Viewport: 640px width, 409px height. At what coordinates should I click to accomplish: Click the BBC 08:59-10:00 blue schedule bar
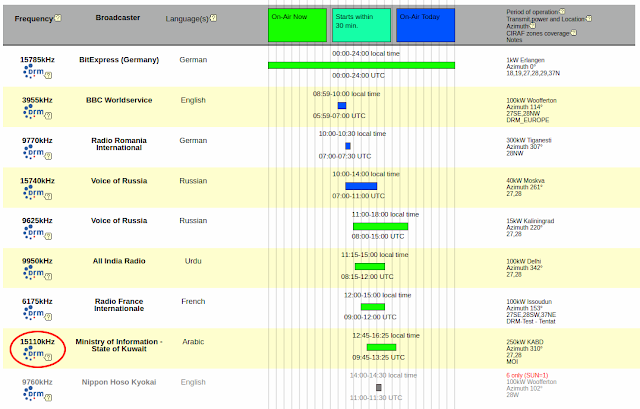[x=342, y=106]
